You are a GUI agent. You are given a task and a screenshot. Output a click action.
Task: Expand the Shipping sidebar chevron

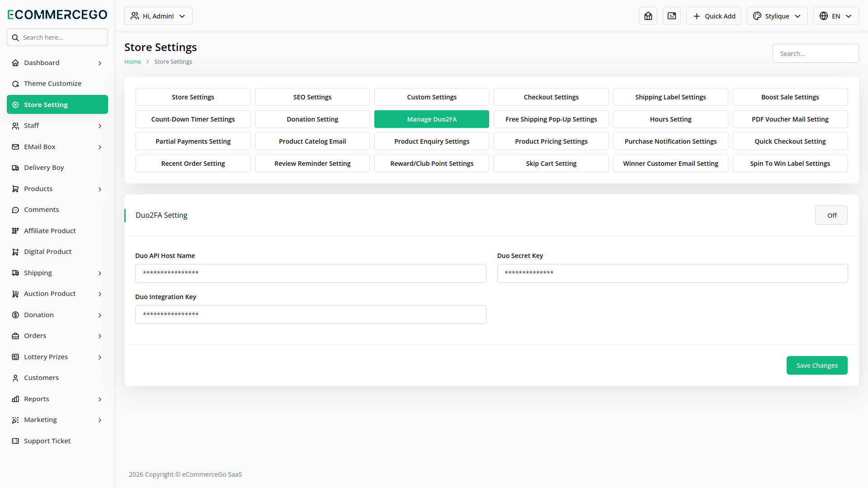coord(100,273)
